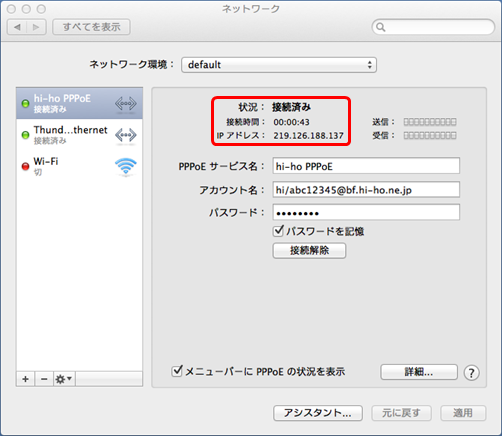Select Thund...thernet in the service list
Image resolution: width=502 pixels, height=436 pixels.
click(x=79, y=135)
